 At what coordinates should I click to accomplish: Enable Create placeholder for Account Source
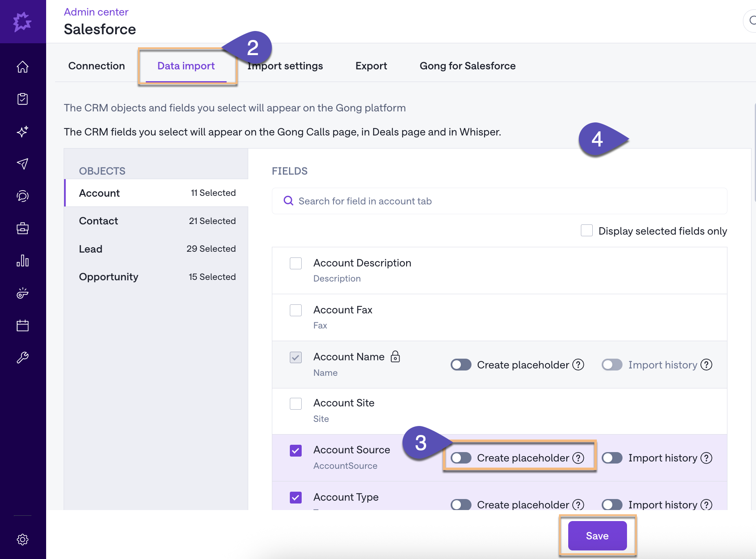[x=461, y=458]
